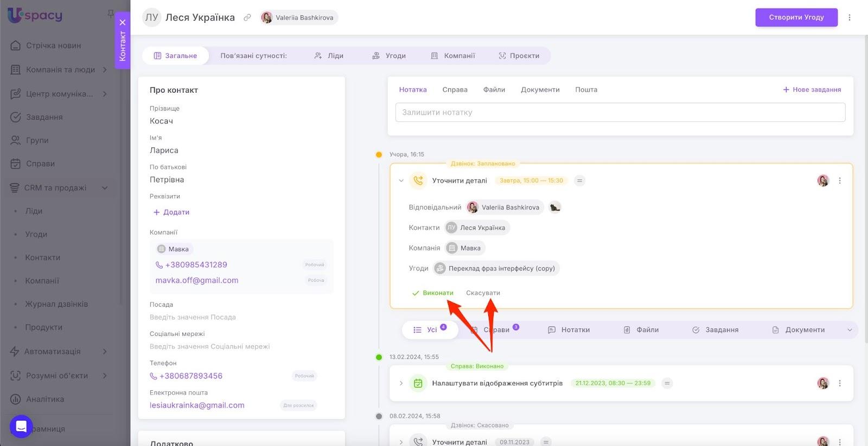The image size is (868, 446).
Task: Collapse the CRM та продажі section
Action: (105, 188)
